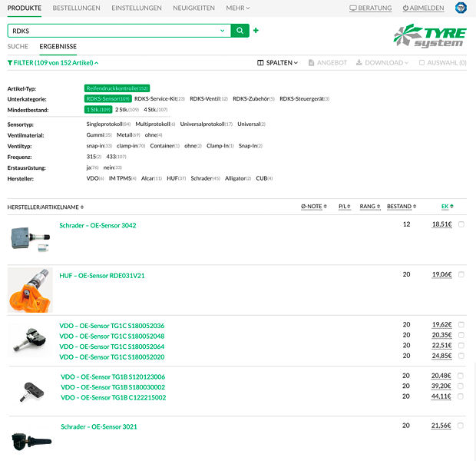This screenshot has height=461, width=476.
Task: Open the Spalten columns dropdown
Action: coord(277,62)
